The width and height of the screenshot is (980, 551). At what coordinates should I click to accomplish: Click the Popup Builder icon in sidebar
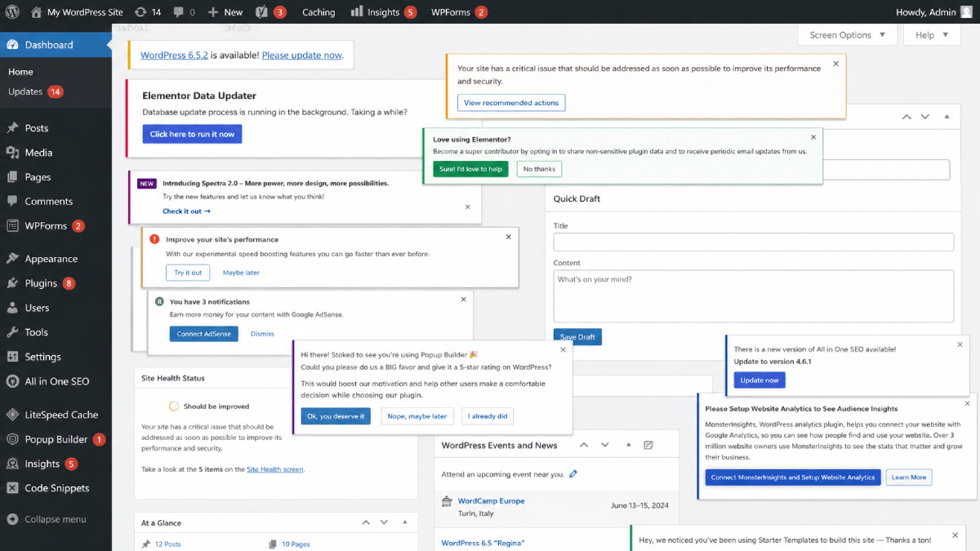pos(12,439)
